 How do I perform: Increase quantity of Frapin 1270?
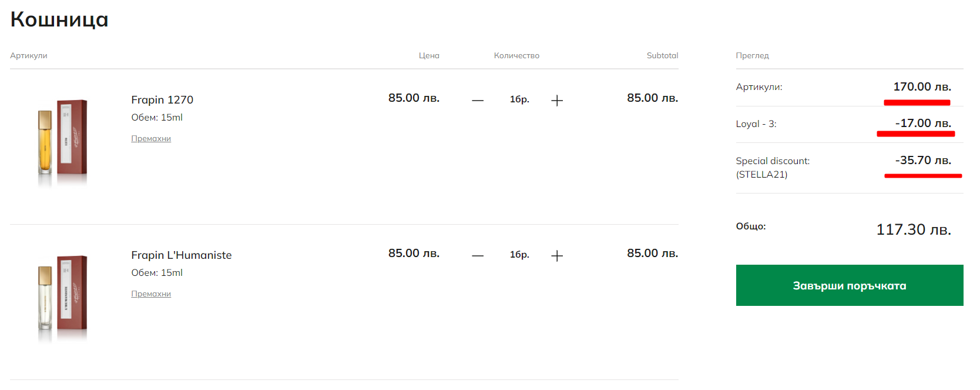click(557, 101)
